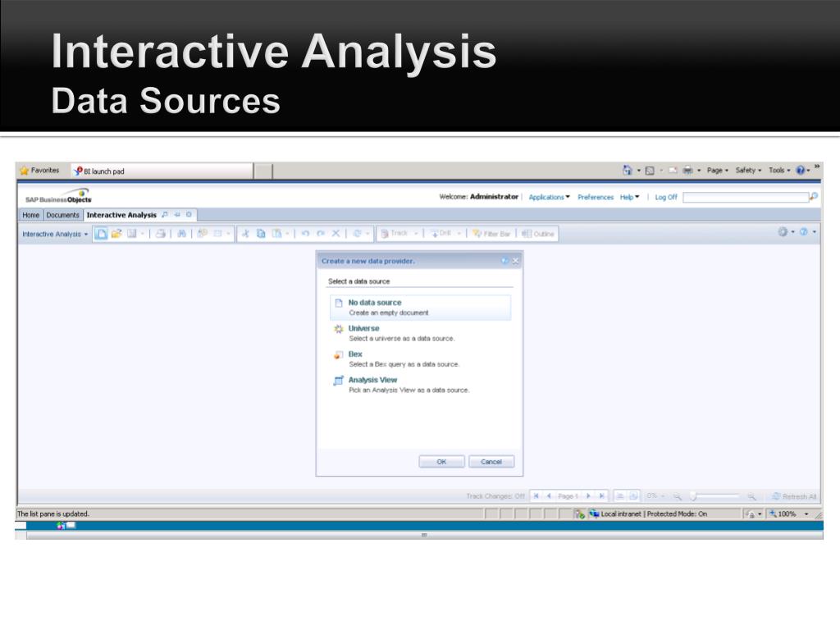840x630 pixels.
Task: Open a document via the folder icon
Action: click(116, 234)
